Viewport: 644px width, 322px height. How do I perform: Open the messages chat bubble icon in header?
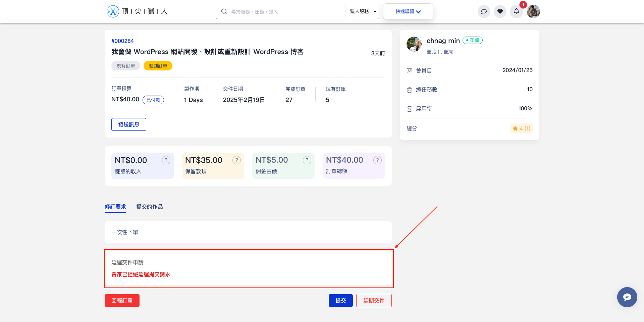(484, 11)
